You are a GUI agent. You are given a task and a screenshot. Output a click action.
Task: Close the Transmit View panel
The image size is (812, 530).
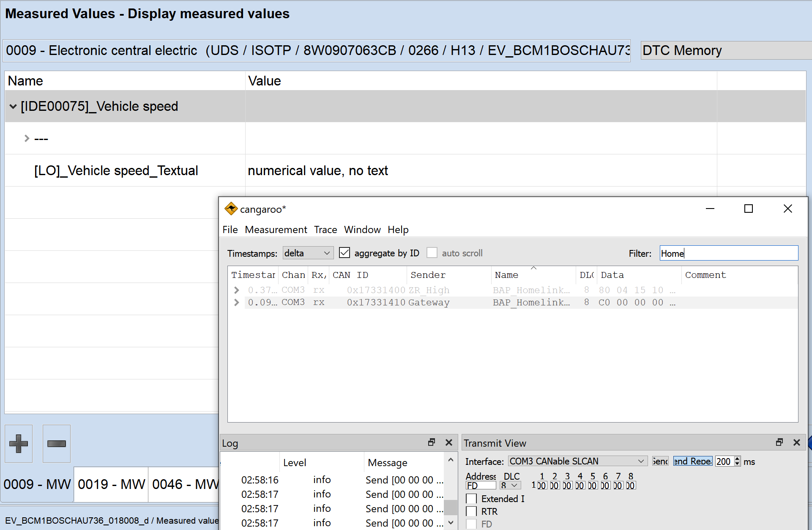pos(797,442)
